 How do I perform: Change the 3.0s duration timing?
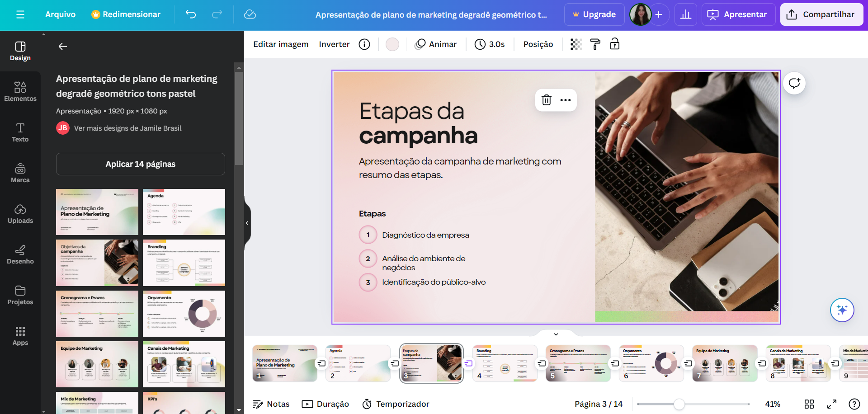click(x=490, y=44)
